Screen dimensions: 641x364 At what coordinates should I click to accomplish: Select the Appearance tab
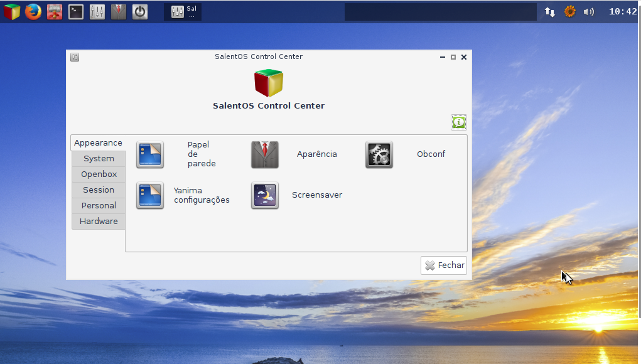point(98,143)
